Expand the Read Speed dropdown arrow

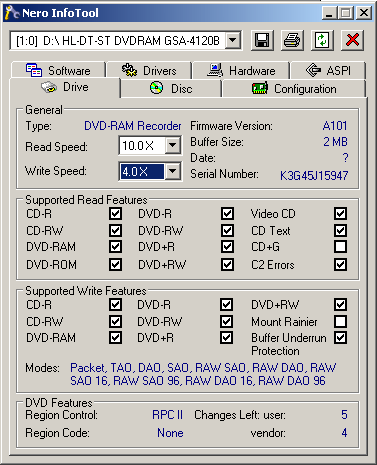(x=173, y=145)
